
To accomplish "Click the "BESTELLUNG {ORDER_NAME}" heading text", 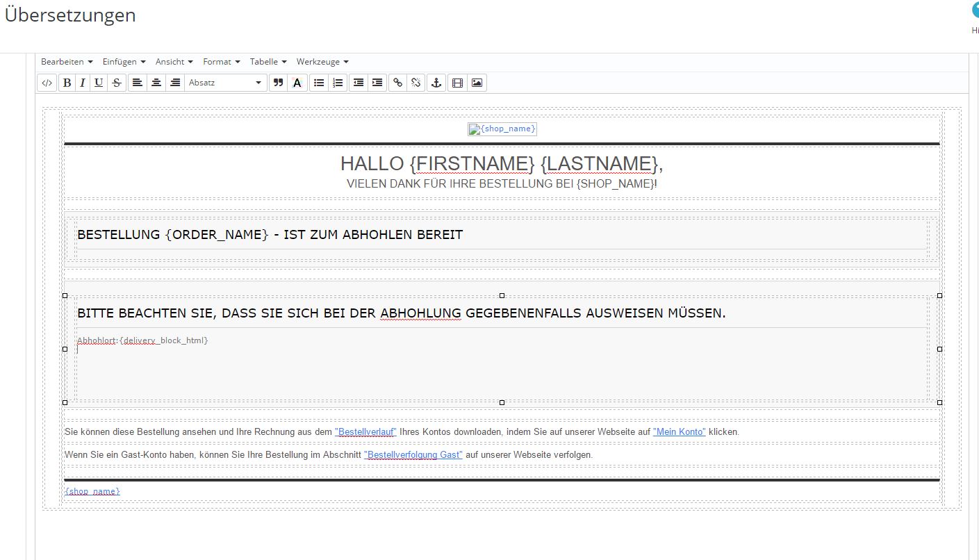I will pyautogui.click(x=270, y=235).
